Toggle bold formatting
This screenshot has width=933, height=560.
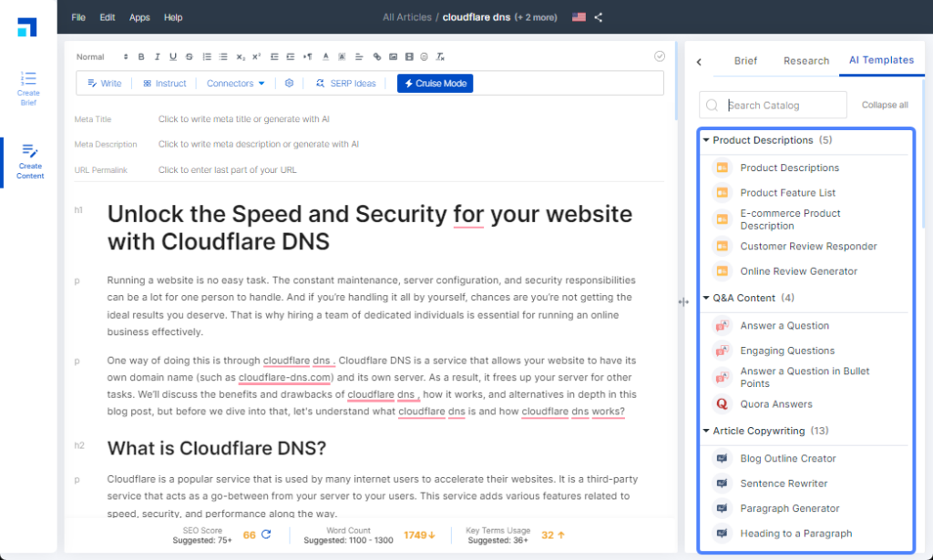(x=141, y=57)
